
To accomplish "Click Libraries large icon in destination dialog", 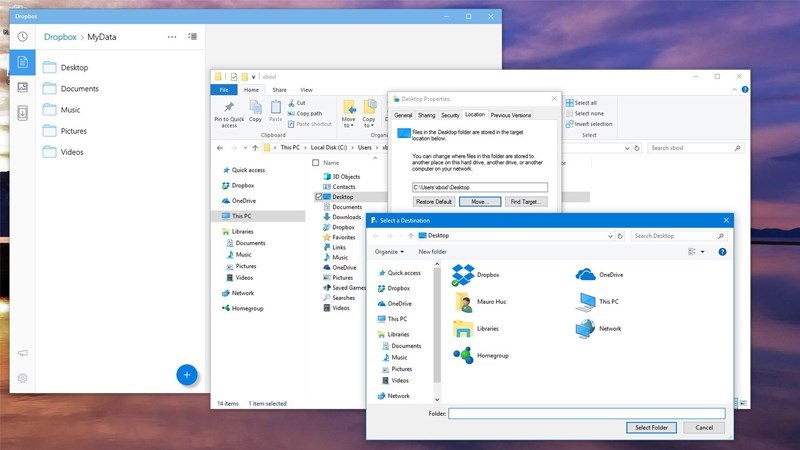I will click(463, 329).
